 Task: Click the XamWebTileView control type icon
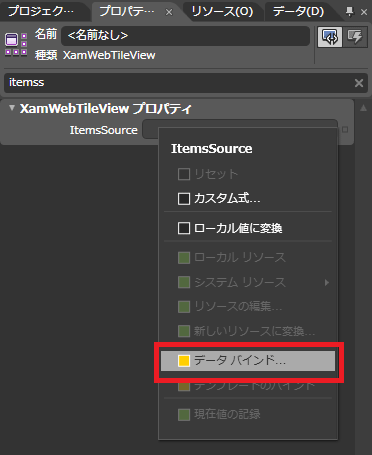16,44
